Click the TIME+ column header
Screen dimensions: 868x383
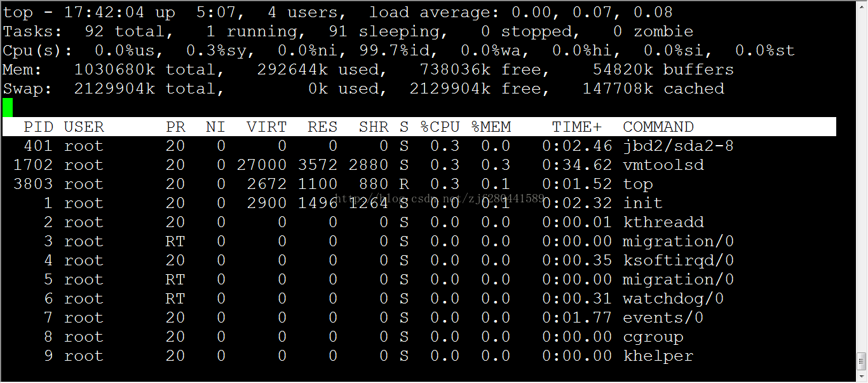577,127
